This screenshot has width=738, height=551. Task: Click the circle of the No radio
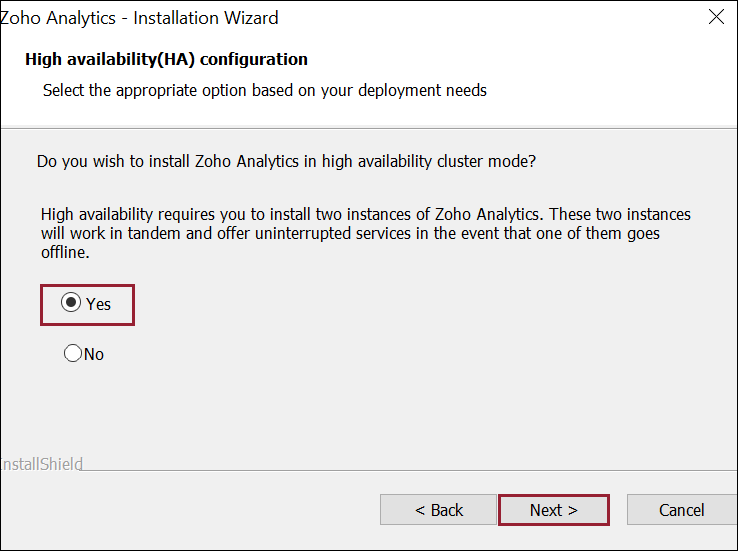pos(72,354)
